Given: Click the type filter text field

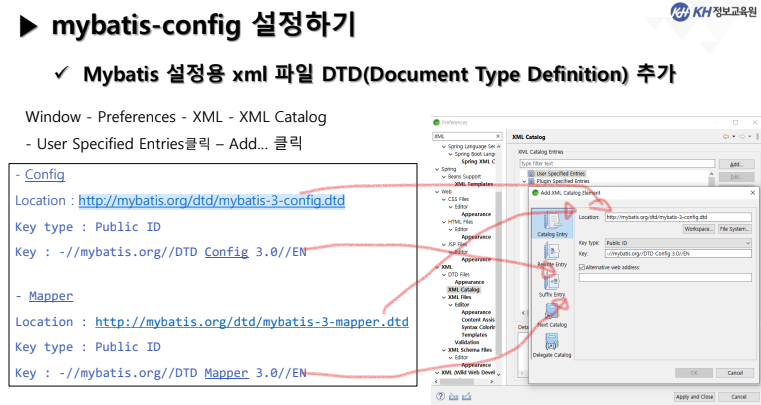Looking at the screenshot, I should pyautogui.click(x=617, y=164).
